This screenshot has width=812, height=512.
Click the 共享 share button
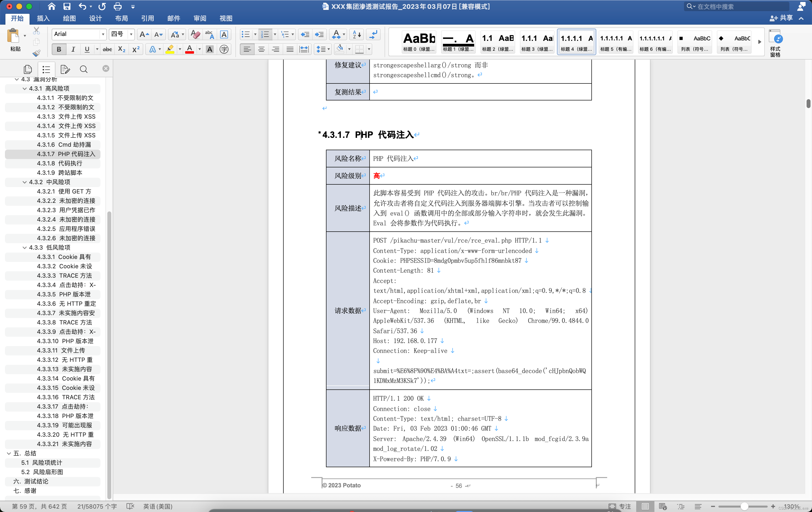click(x=781, y=18)
